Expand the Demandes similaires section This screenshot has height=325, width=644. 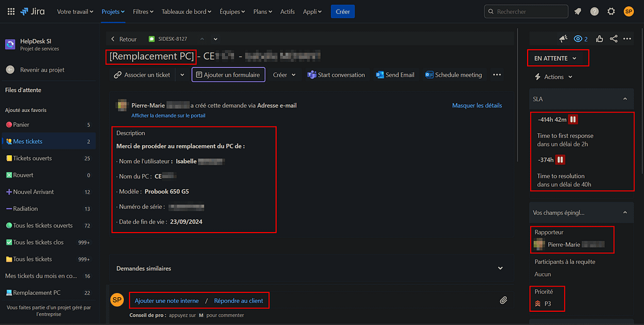click(x=500, y=268)
